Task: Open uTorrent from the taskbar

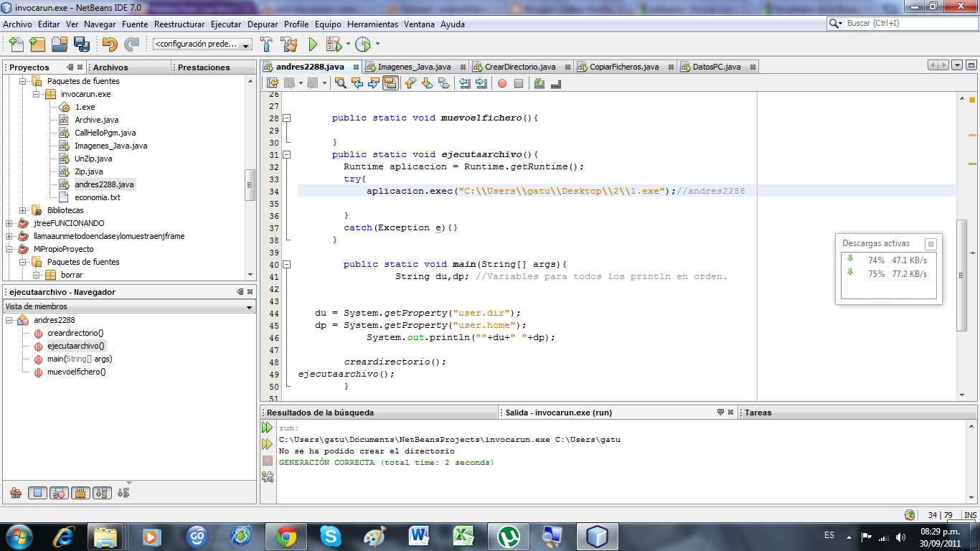Action: [x=509, y=536]
